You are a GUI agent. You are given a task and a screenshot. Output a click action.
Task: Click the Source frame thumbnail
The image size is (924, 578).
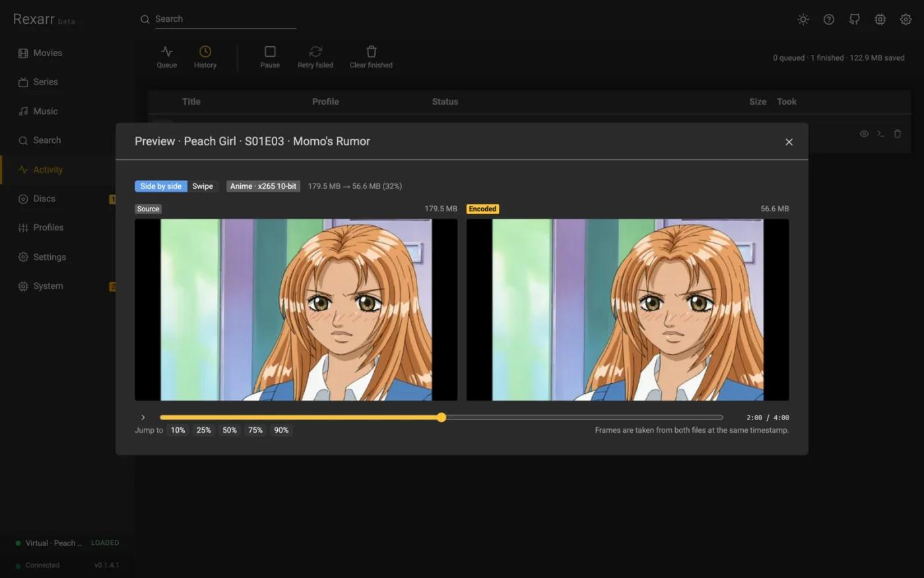(x=296, y=310)
